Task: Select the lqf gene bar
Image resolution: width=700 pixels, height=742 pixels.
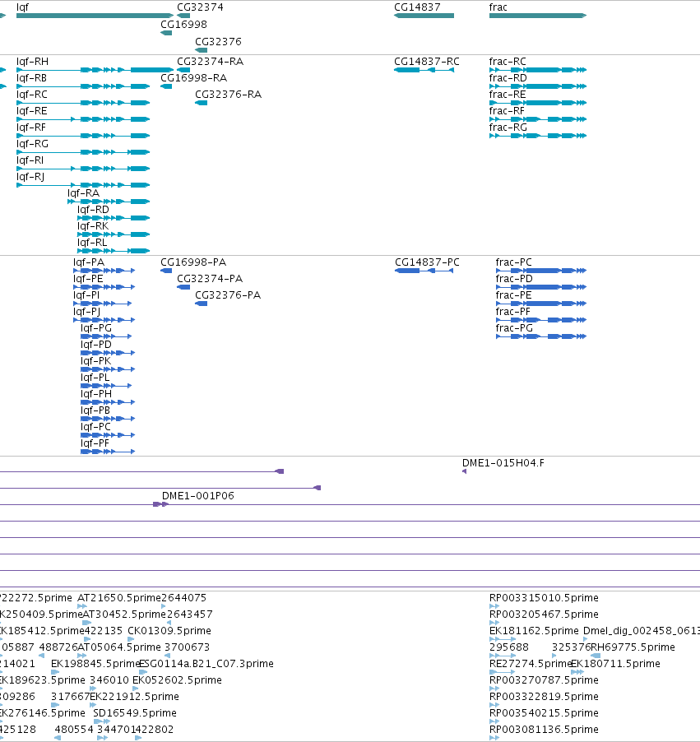Action: 95,16
